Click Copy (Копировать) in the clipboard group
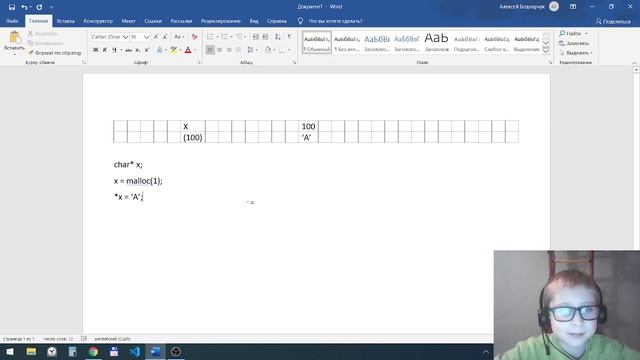The image size is (640, 360). [x=45, y=43]
